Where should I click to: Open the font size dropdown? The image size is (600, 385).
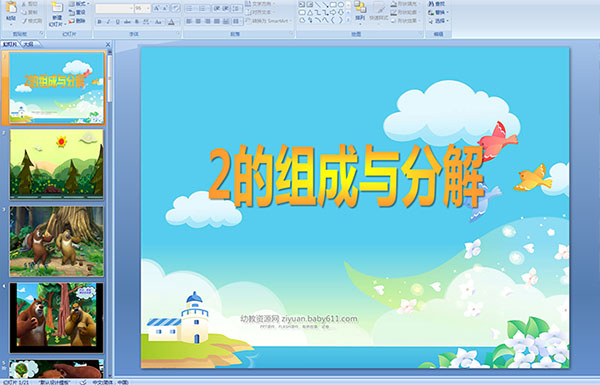[143, 8]
